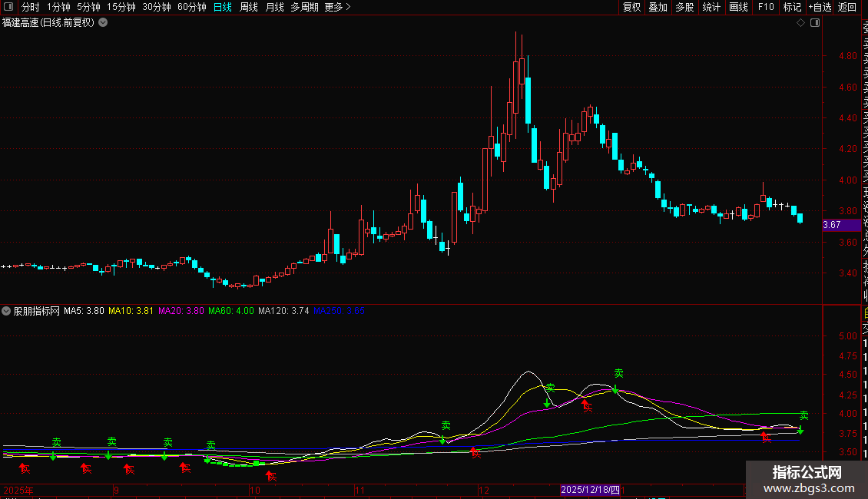This screenshot has height=499, width=868.
Task: Click the 标记 mark button
Action: pos(792,7)
